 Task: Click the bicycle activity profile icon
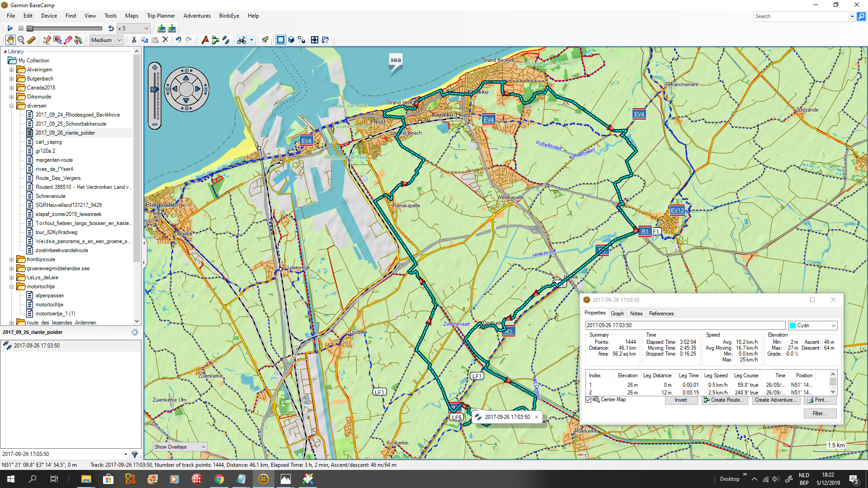[242, 40]
